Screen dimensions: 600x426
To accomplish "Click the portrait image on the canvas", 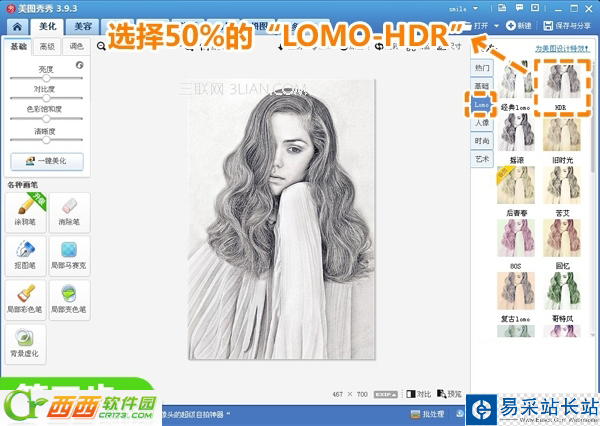I will click(x=282, y=219).
